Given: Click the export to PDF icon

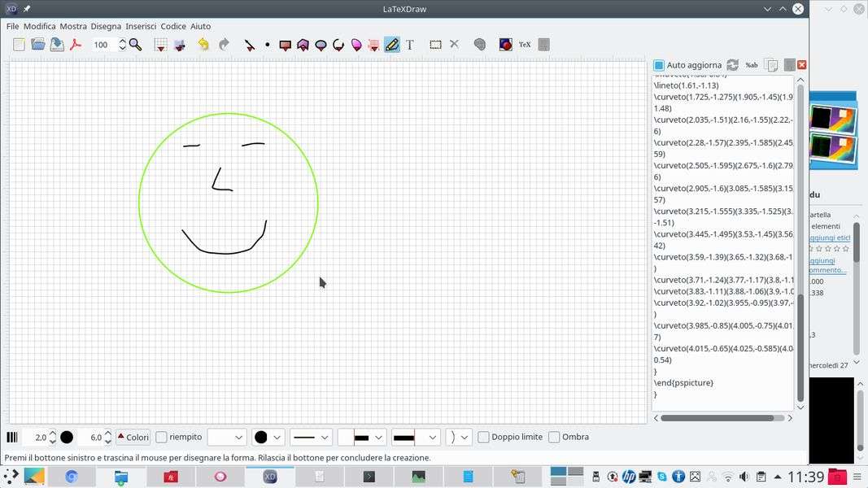Looking at the screenshot, I should pos(76,45).
